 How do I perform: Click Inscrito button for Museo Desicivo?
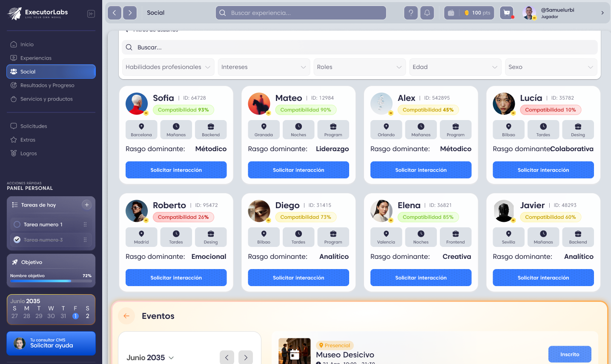(x=570, y=354)
